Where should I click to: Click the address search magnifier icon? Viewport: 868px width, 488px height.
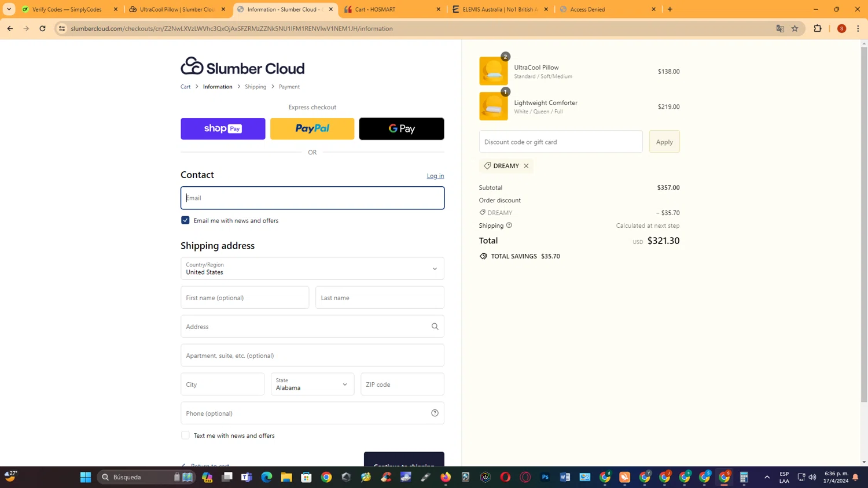(x=435, y=326)
